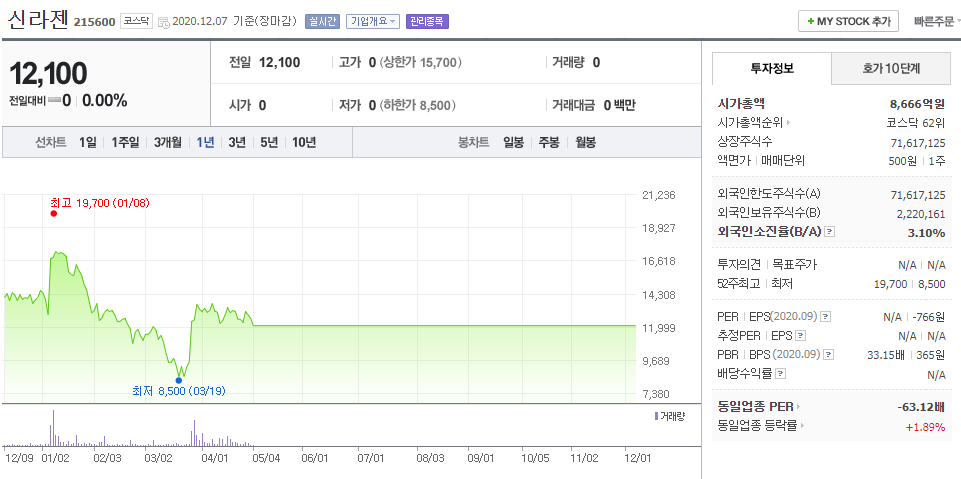This screenshot has height=479, width=961.
Task: Click the +1.89% sector change value
Action: tap(925, 426)
